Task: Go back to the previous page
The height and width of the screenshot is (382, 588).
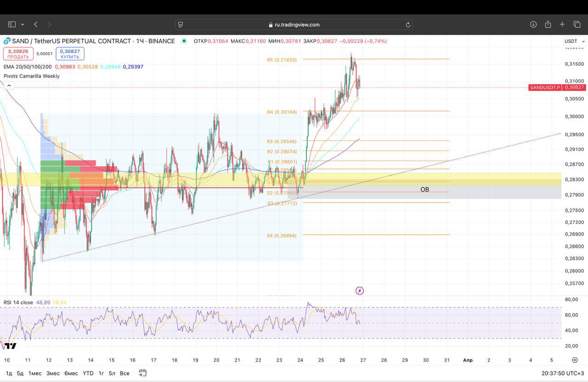Action: 36,24
